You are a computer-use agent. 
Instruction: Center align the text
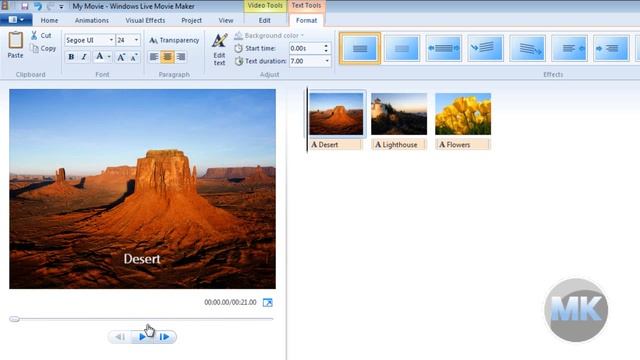point(167,57)
